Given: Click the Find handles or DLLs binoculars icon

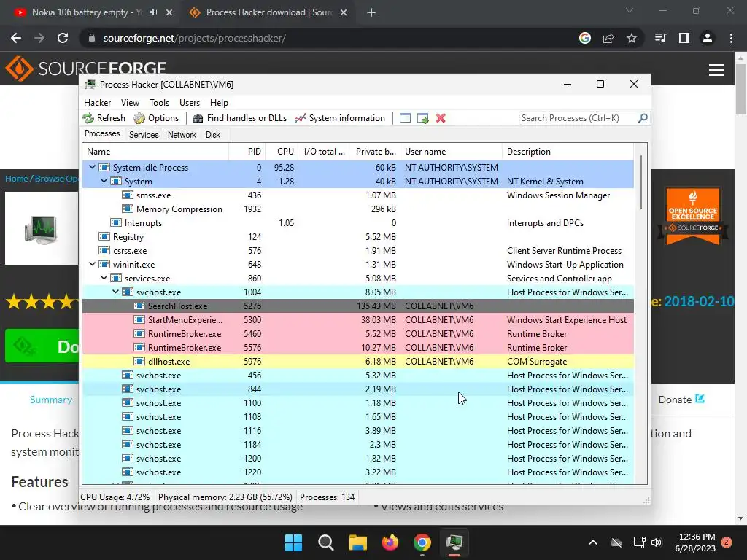Looking at the screenshot, I should point(198,118).
